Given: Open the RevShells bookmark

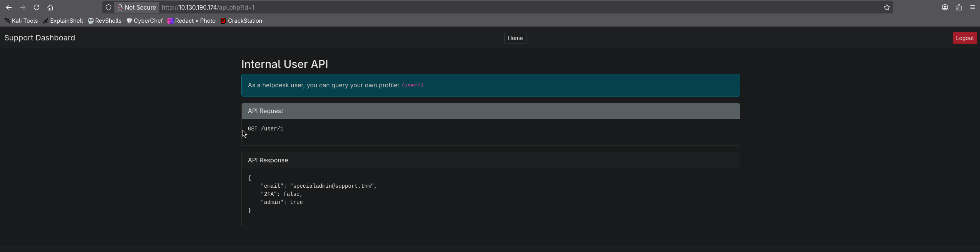Looking at the screenshot, I should click(x=105, y=21).
